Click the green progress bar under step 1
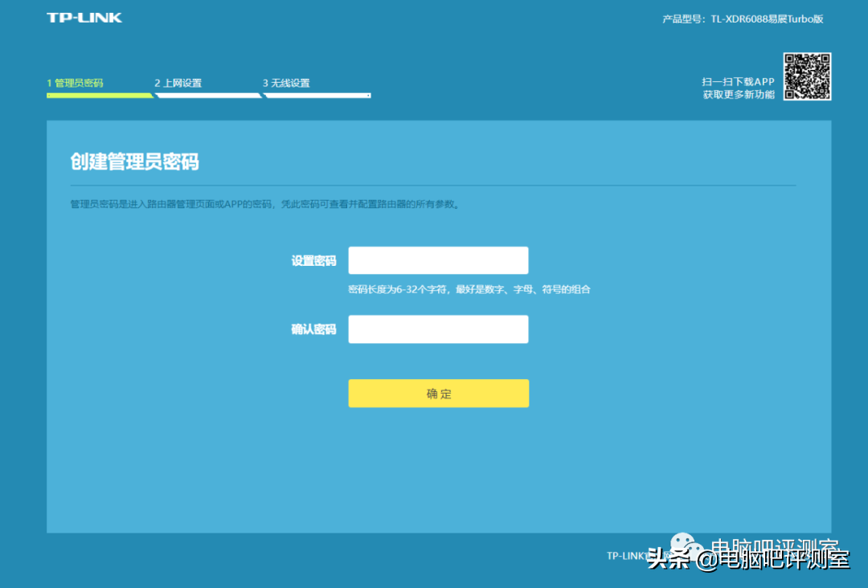The width and height of the screenshot is (868, 588). click(100, 96)
